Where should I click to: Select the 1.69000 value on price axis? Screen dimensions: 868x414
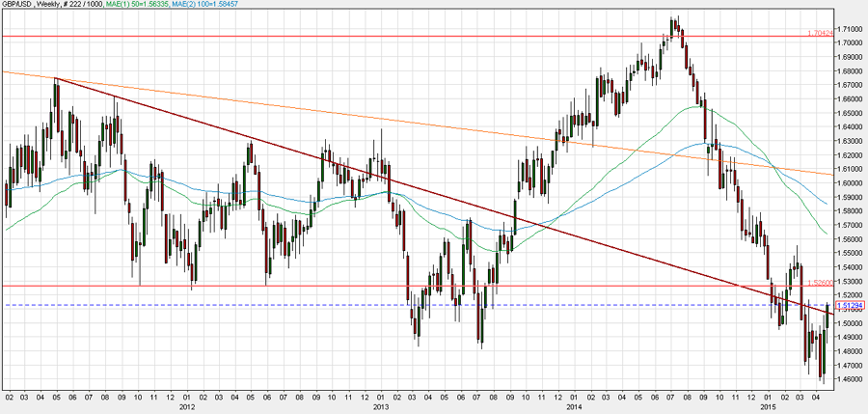851,57
